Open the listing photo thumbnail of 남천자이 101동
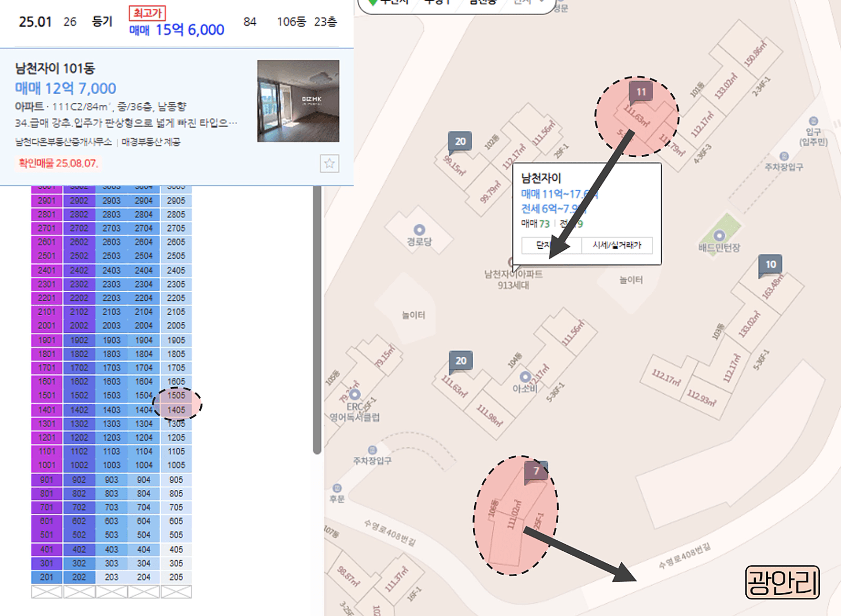Image resolution: width=841 pixels, height=616 pixels. (x=298, y=101)
